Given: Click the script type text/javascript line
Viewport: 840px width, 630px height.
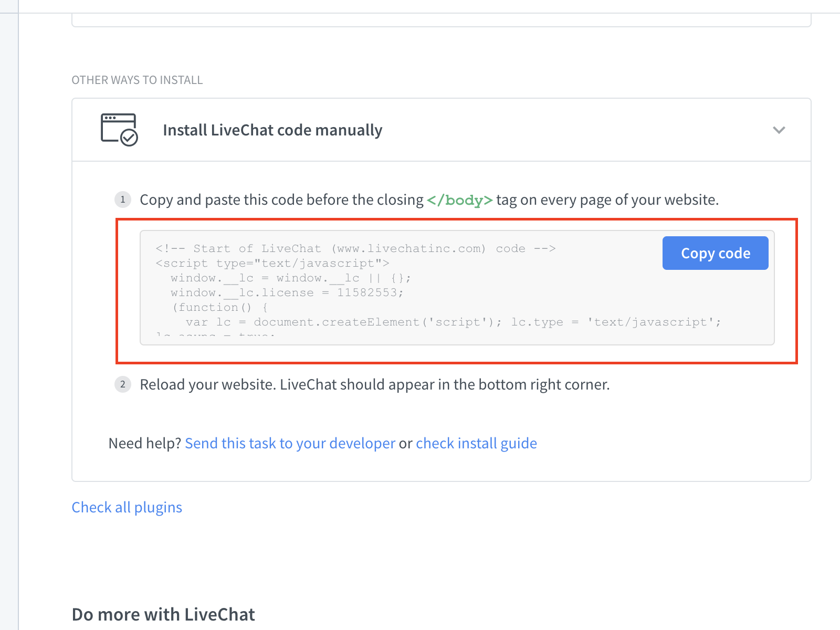Looking at the screenshot, I should (x=272, y=263).
